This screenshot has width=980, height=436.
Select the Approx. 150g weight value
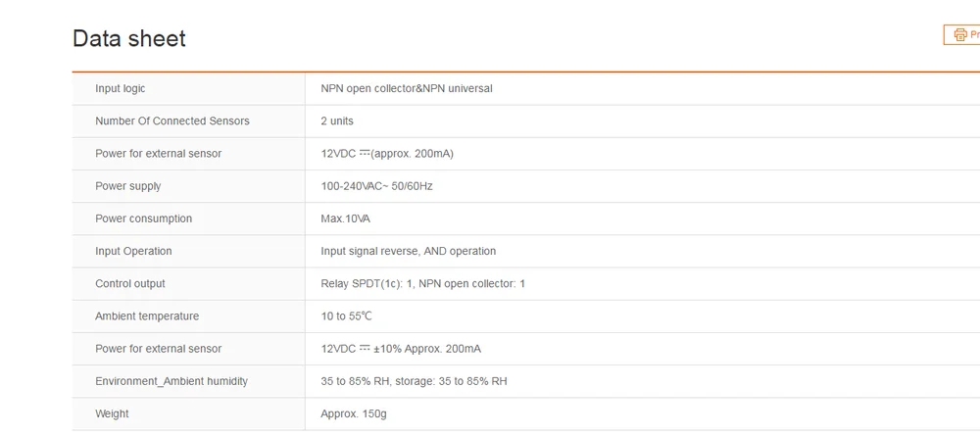tap(353, 413)
